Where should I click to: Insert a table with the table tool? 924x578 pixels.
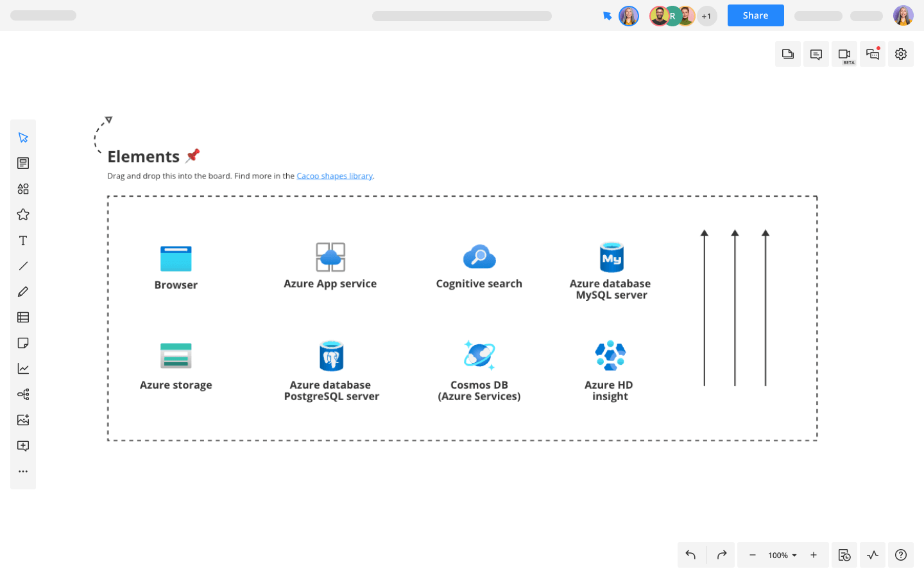point(23,317)
